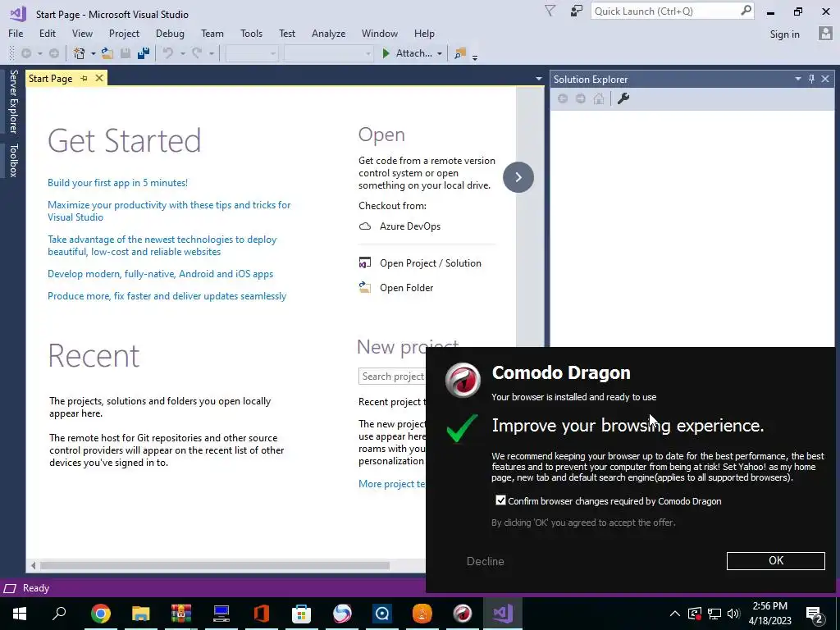Open Comodo Dragon from the taskbar

click(x=463, y=614)
